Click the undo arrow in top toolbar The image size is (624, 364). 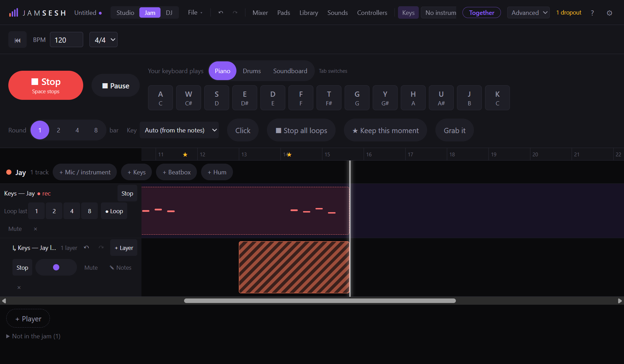[221, 12]
